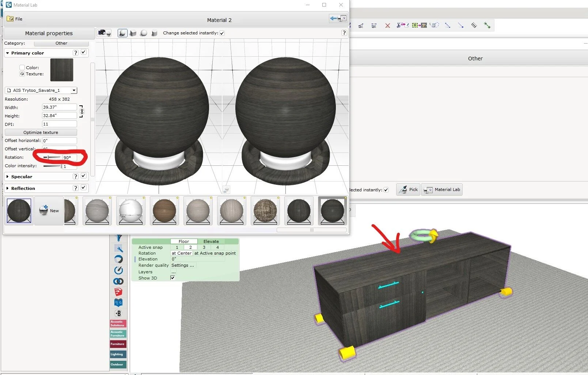
Task: Open the AIS Trytoo_Savatre_1 texture dropdown
Action: (74, 90)
